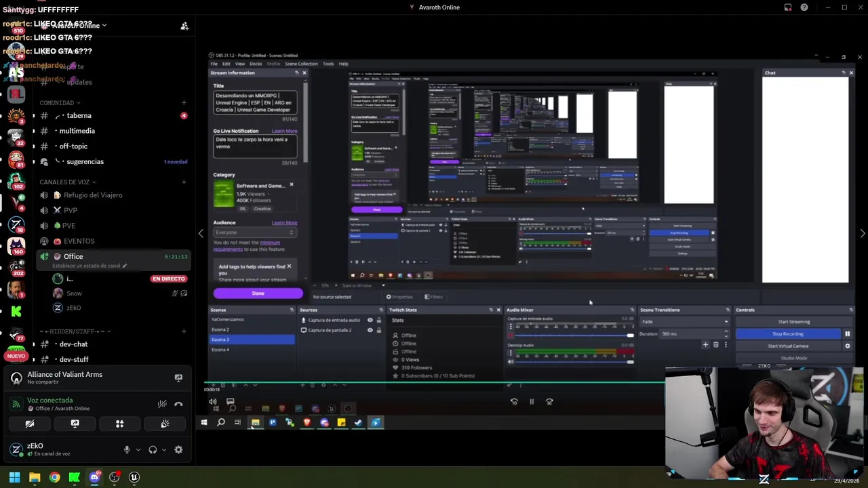Open the Fade scene transition dropdown

(x=684, y=322)
